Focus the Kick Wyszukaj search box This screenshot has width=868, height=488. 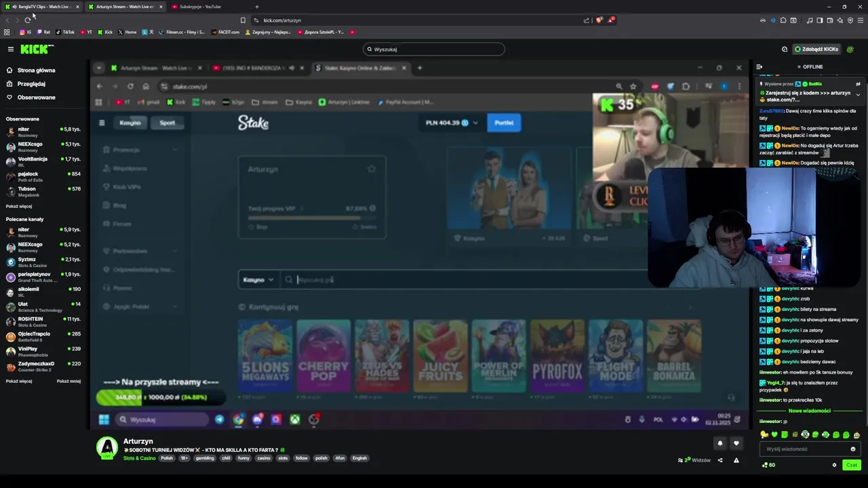tap(434, 49)
